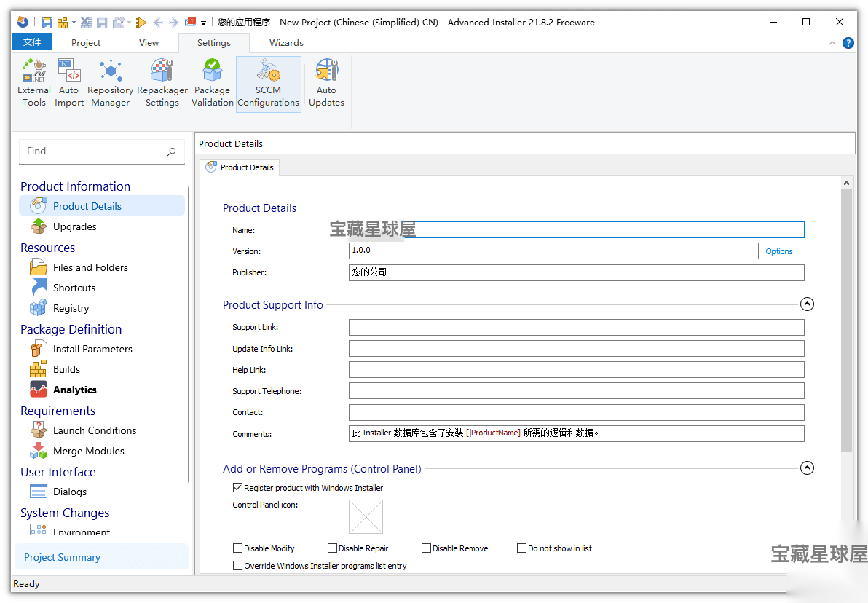
Task: Open Auto Updates in the ribbon
Action: click(326, 83)
